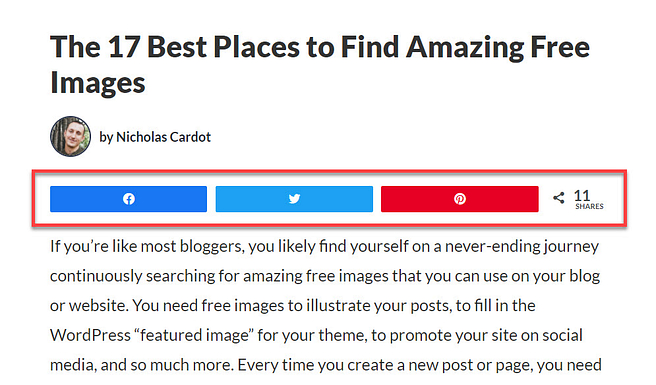Click the Pinterest logo icon
Screen dimensions: 656x385
click(460, 199)
